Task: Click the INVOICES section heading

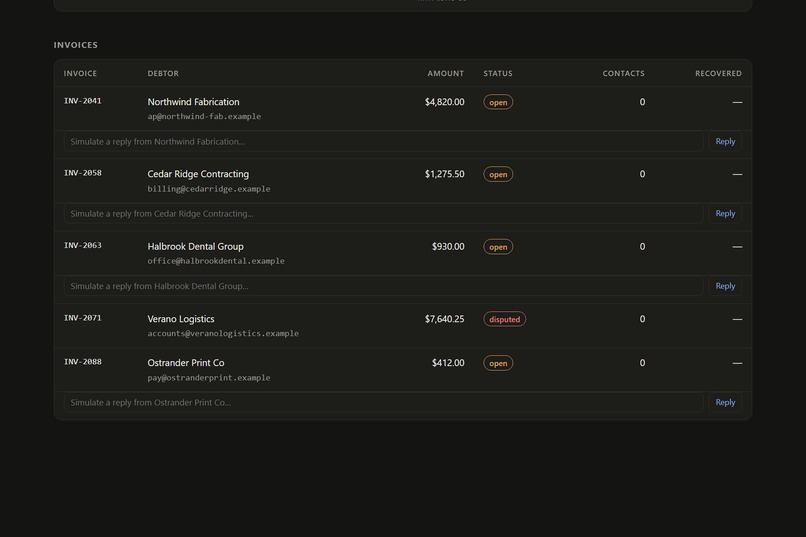Action: point(76,45)
